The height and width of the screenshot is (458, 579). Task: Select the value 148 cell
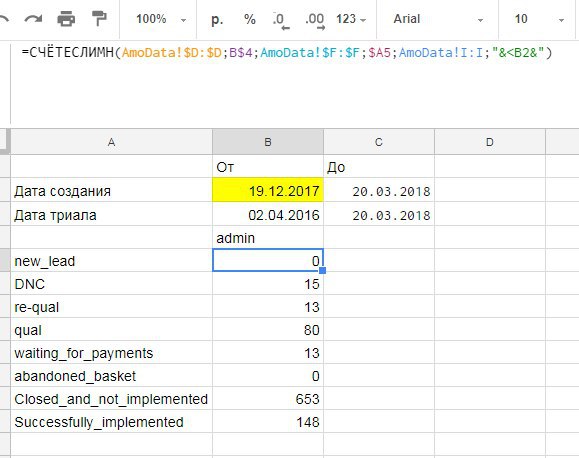[x=268, y=421]
